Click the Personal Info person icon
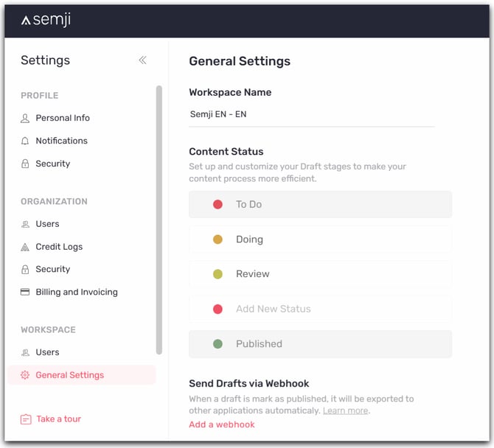The image size is (494, 448). click(x=25, y=118)
